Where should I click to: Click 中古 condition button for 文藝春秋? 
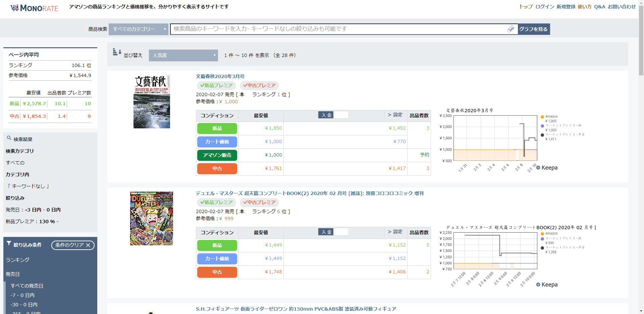217,169
